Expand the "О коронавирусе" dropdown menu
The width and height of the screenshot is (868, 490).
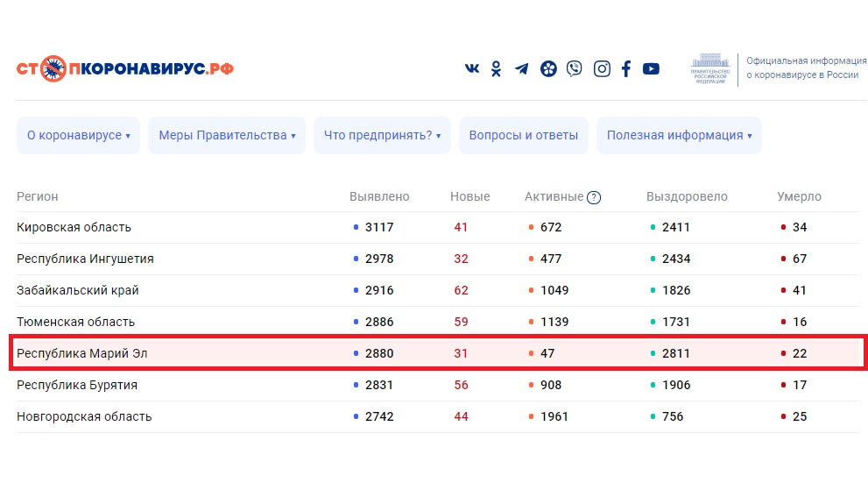click(78, 136)
